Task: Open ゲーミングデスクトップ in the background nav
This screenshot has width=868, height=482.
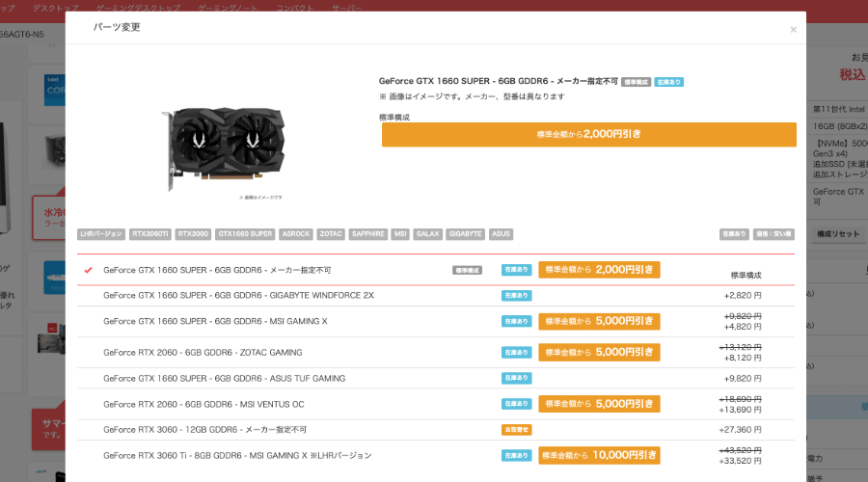Action: click(138, 8)
